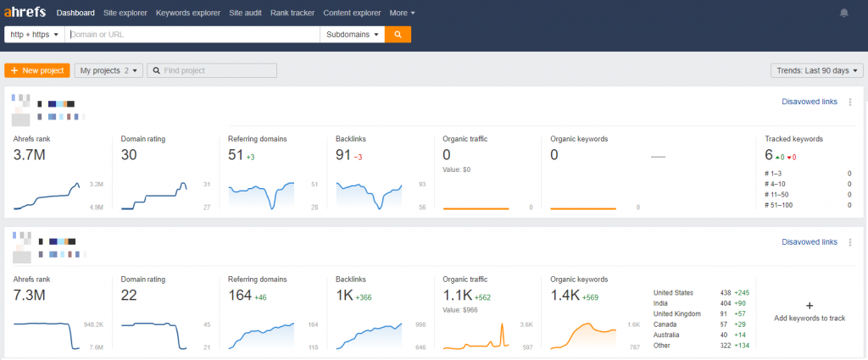The height and width of the screenshot is (360, 868).
Task: Open Rank tracker
Action: point(292,13)
